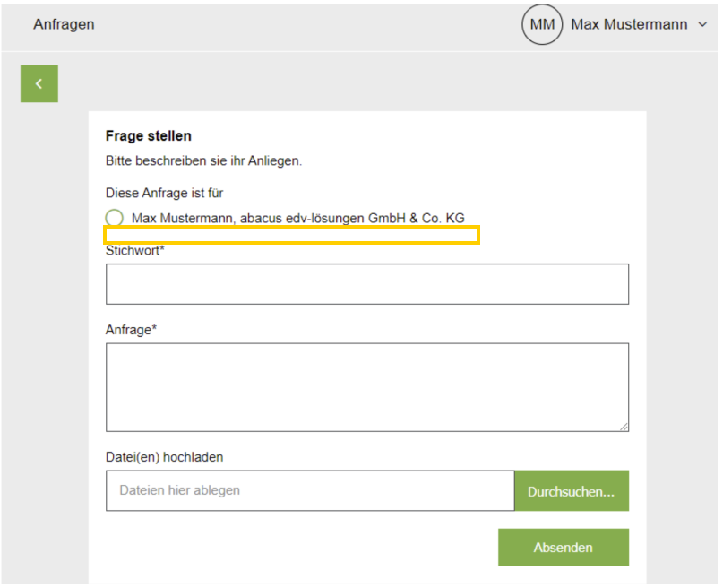723x588 pixels.
Task: Click the Stichwort field label
Action: click(x=134, y=251)
